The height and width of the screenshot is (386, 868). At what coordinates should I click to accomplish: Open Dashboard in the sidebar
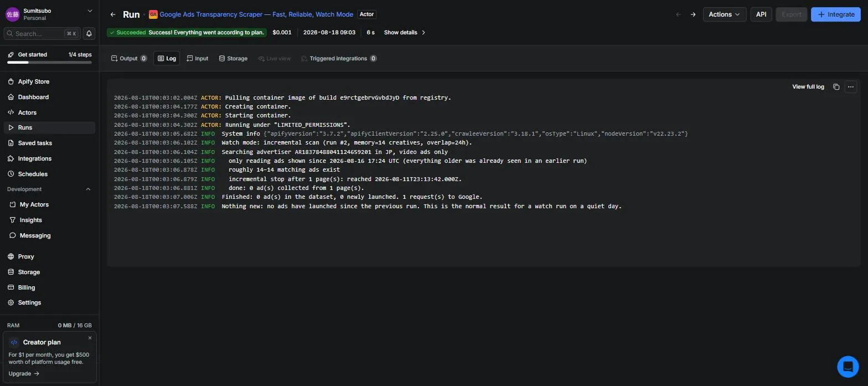(x=49, y=97)
